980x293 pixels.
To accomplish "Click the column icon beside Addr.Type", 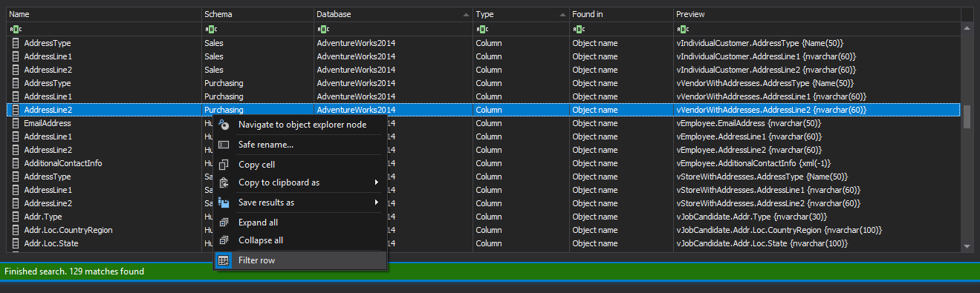I will coord(15,217).
